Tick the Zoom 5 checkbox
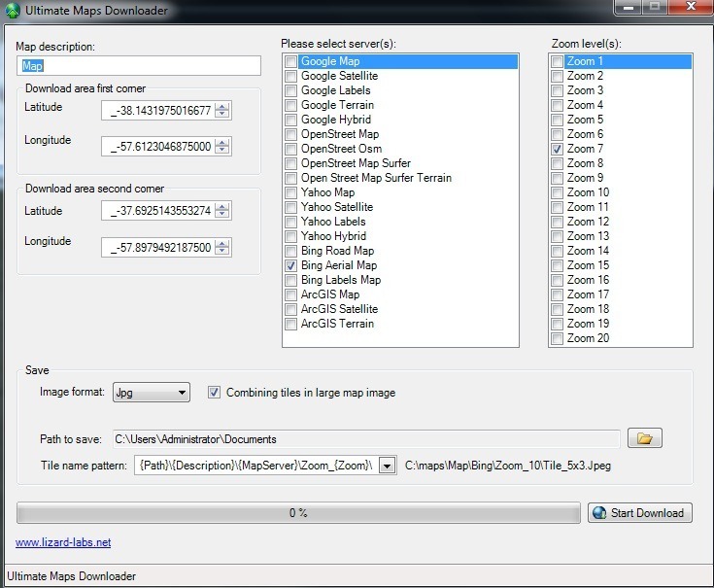This screenshot has height=588, width=714. pos(557,120)
